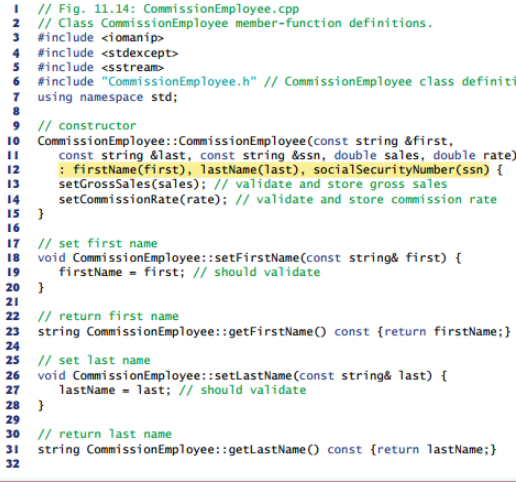This screenshot has width=516, height=482.
Task: Click the "// constructor" comment
Action: (87, 126)
